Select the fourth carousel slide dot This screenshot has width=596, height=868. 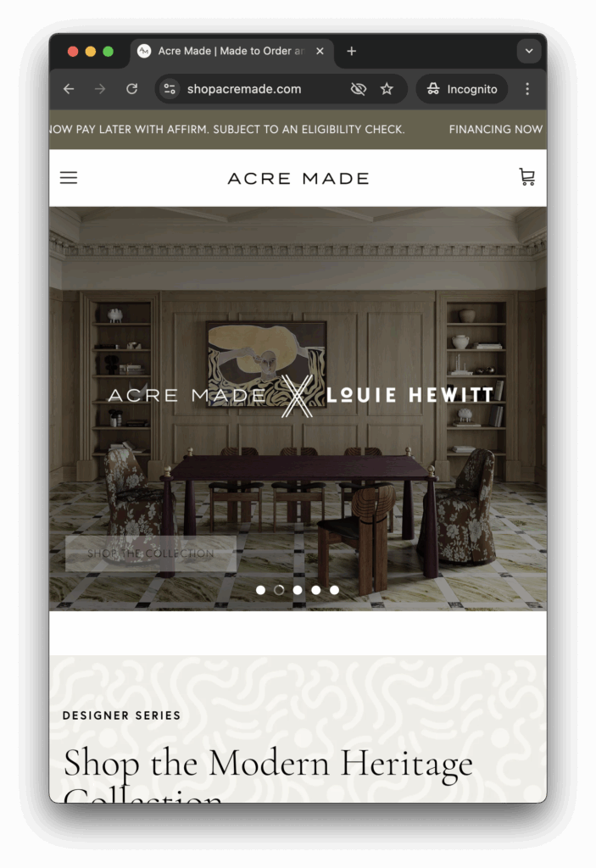click(315, 590)
